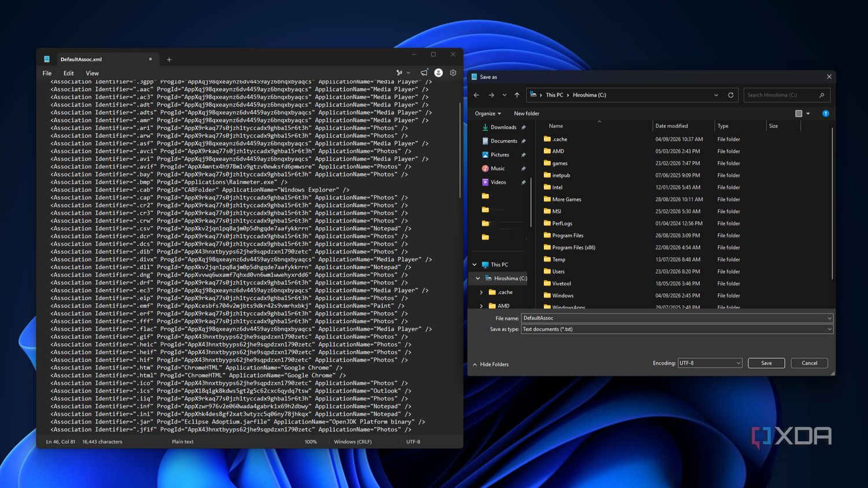This screenshot has width=868, height=488.
Task: Click the Save button
Action: tap(766, 363)
